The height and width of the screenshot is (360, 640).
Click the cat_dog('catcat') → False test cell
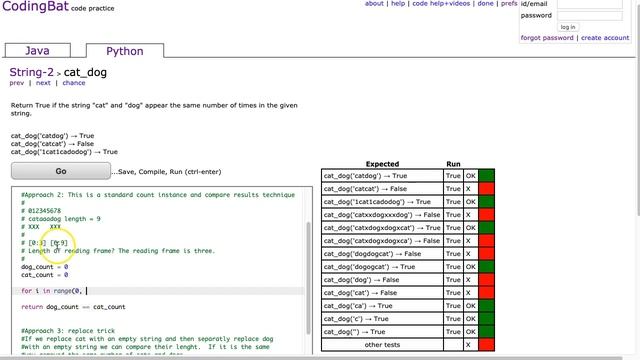click(382, 189)
